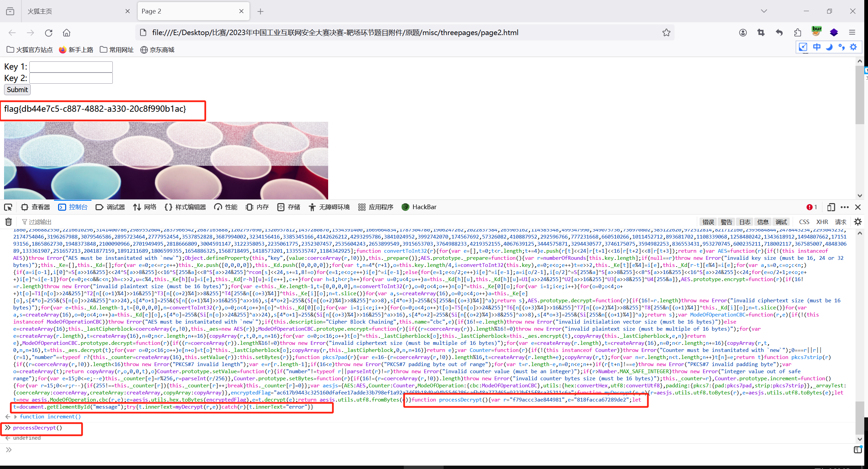Toggle responsive design mode icon
The width and height of the screenshot is (868, 469).
point(831,207)
